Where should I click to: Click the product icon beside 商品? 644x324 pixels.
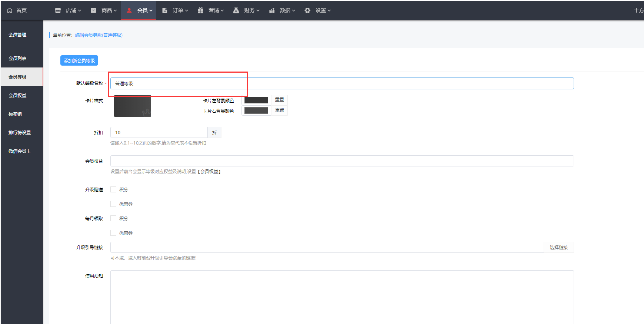[94, 10]
